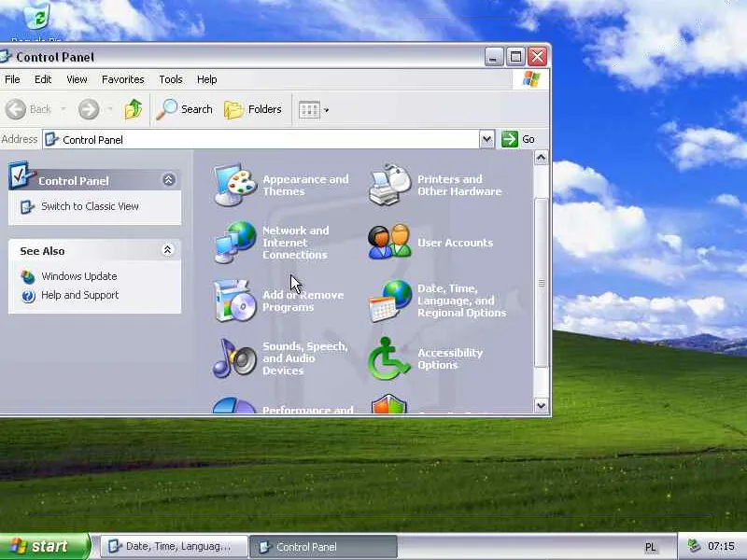Open the View menu
The height and width of the screenshot is (560, 747).
coord(77,79)
